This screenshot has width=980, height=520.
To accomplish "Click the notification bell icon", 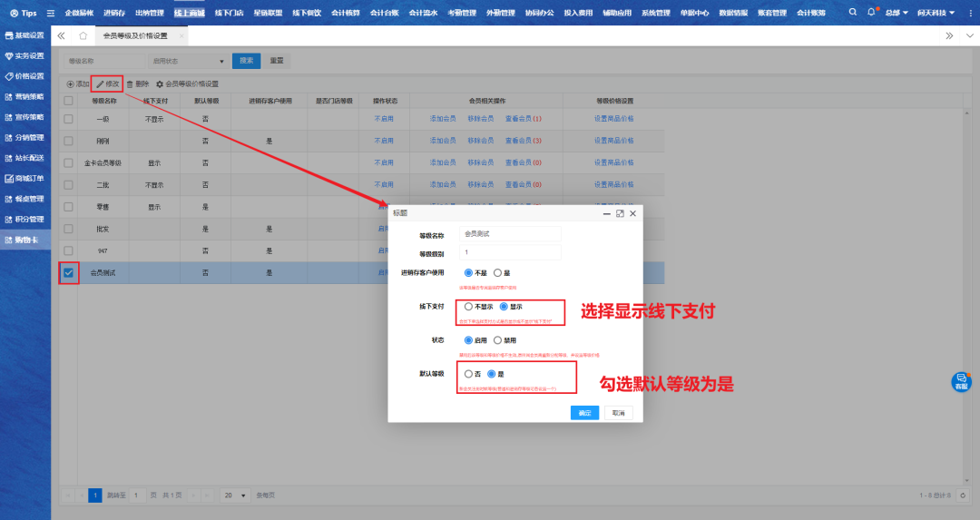I will [x=871, y=13].
